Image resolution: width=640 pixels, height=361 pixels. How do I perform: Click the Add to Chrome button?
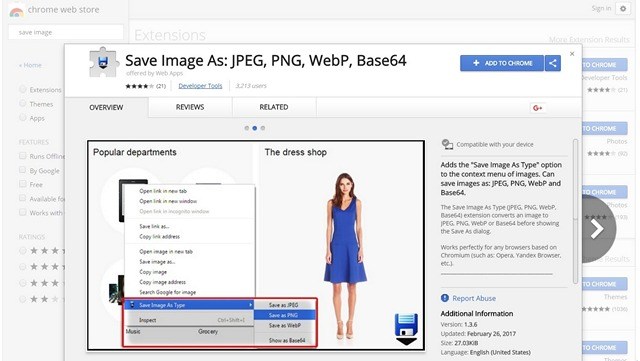pyautogui.click(x=502, y=63)
